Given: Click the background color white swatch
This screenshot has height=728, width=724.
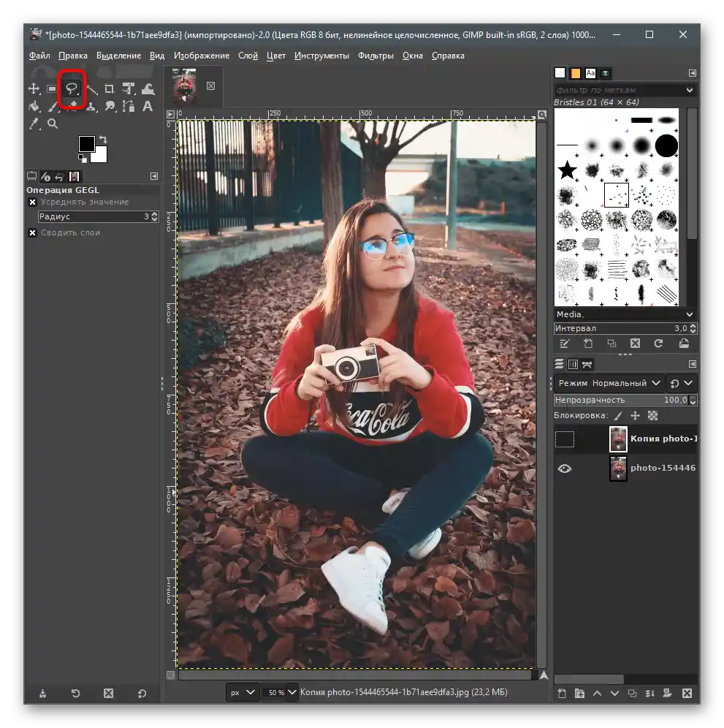Looking at the screenshot, I should click(100, 156).
